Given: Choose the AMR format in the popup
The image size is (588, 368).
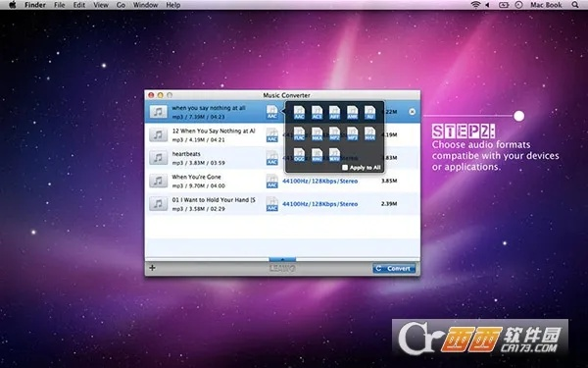Looking at the screenshot, I should [352, 112].
